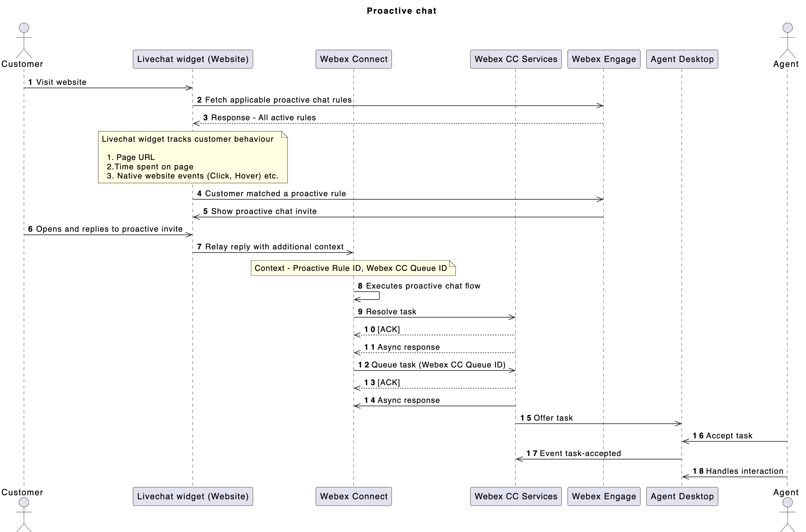Image resolution: width=806 pixels, height=532 pixels.
Task: Select message '8 Executes proactive chat flow'
Action: 419,286
